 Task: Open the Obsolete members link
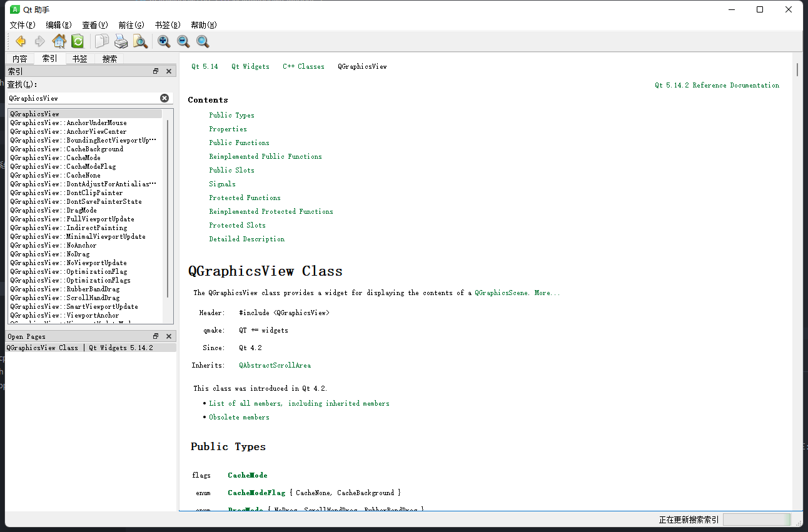click(240, 417)
